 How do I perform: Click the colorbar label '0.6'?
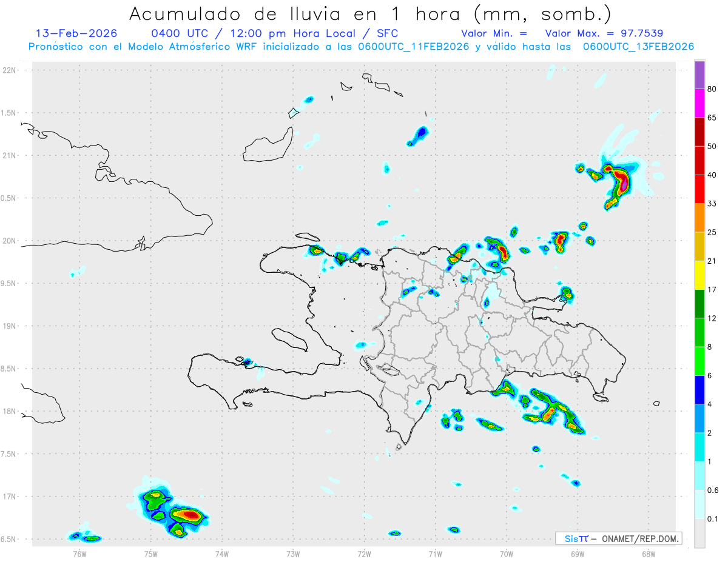(713, 490)
